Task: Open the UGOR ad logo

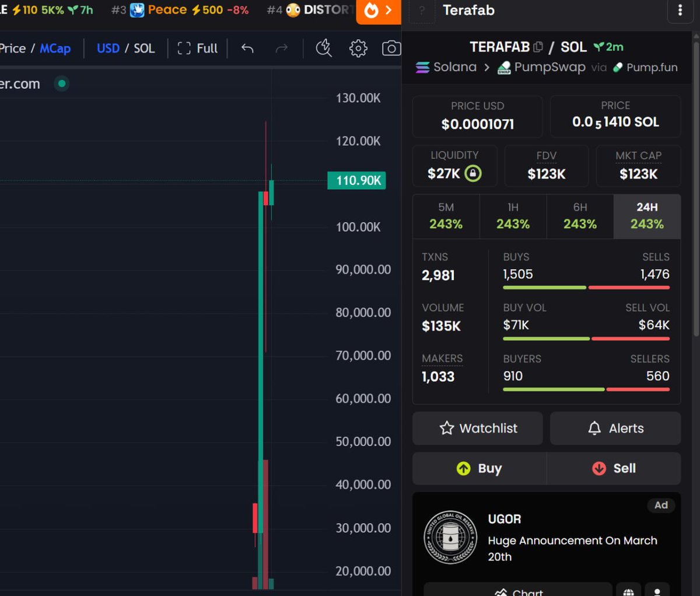Action: pyautogui.click(x=450, y=538)
